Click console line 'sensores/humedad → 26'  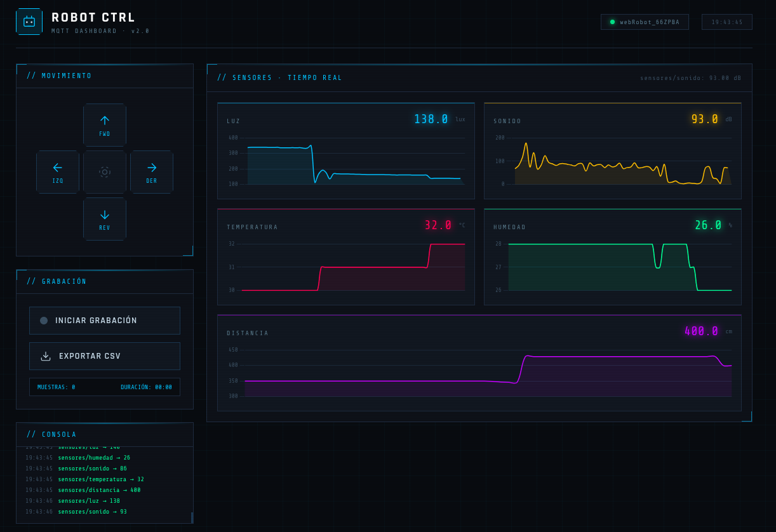click(94, 458)
